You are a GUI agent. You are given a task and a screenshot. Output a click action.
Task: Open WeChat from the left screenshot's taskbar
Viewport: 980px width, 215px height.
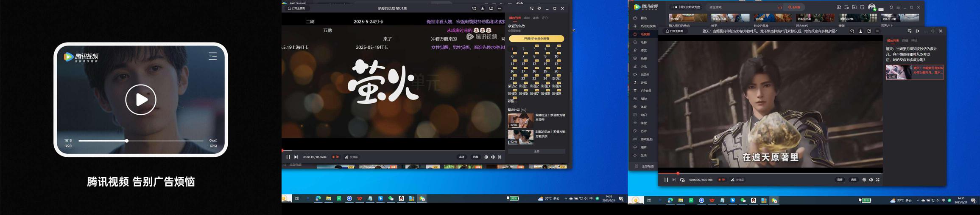click(x=391, y=198)
